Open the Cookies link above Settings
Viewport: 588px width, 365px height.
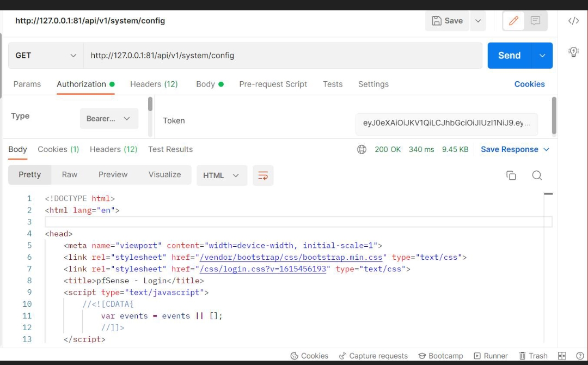tap(529, 84)
